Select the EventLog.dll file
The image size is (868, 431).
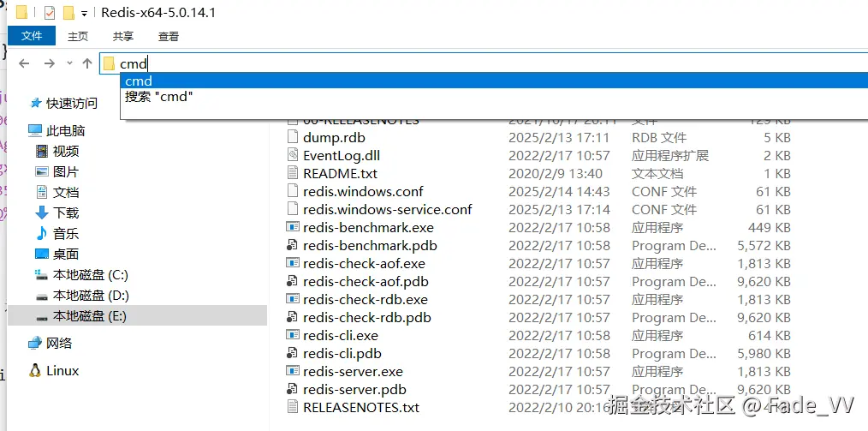tap(342, 156)
